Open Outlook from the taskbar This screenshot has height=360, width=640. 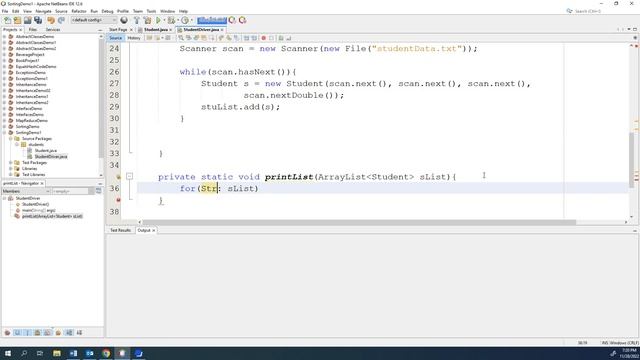[90, 353]
